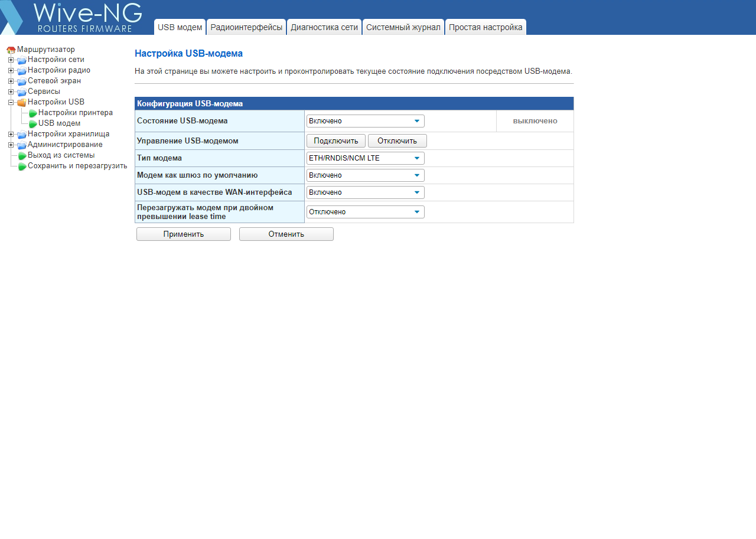The height and width of the screenshot is (539, 756).
Task: Open the Диагностика сети tab
Action: click(x=324, y=27)
